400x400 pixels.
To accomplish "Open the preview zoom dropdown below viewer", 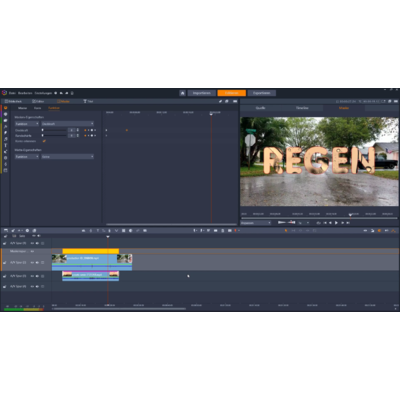I will 256,223.
